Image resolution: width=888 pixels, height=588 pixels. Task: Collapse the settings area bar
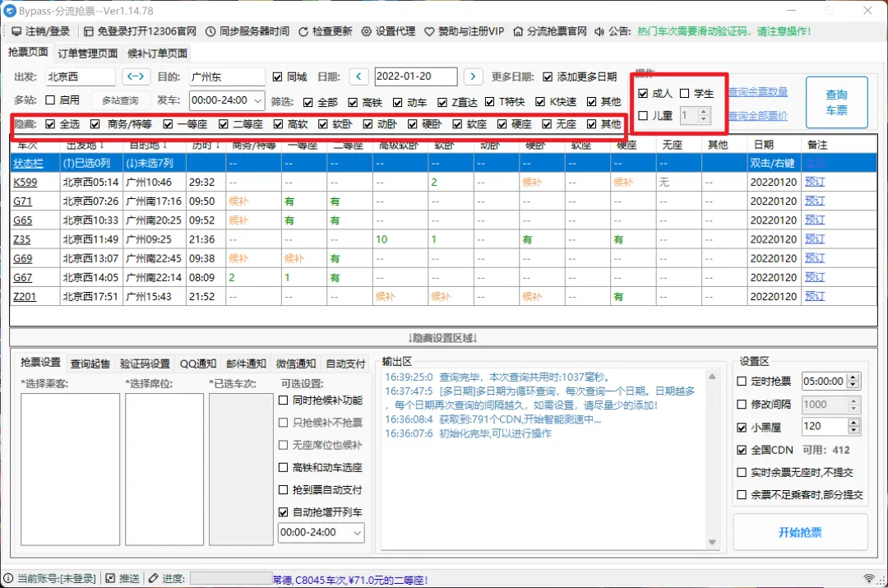pos(443,338)
